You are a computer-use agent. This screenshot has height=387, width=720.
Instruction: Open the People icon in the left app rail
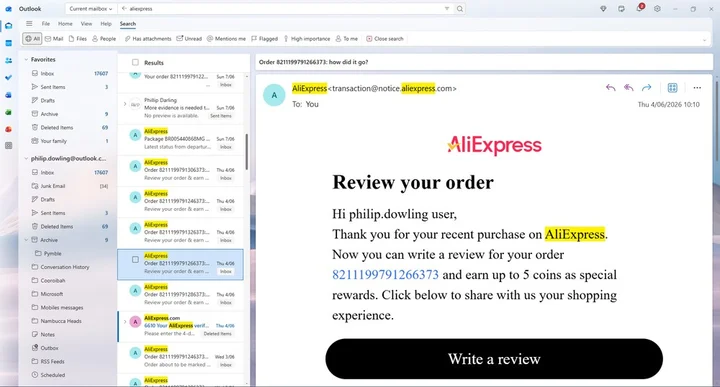8,60
